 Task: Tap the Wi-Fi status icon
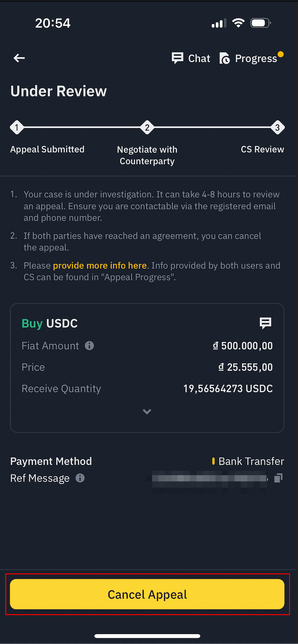[239, 23]
